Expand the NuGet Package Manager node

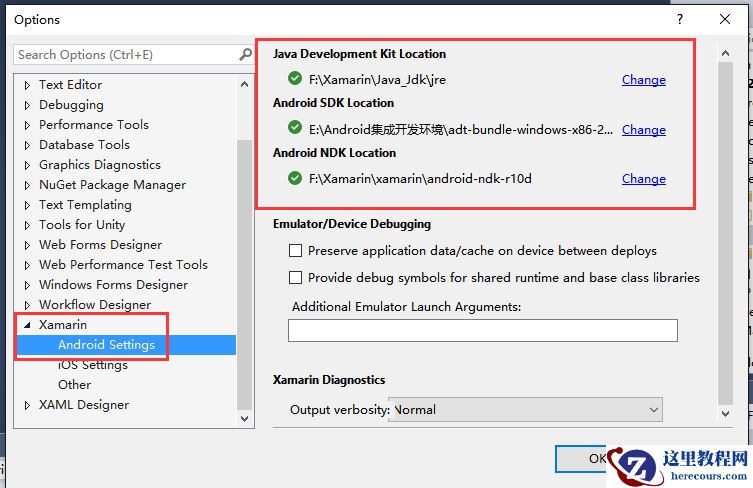pos(27,185)
